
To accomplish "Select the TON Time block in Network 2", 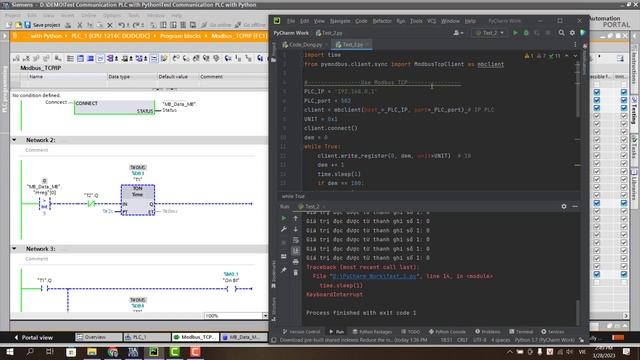I will click(138, 200).
